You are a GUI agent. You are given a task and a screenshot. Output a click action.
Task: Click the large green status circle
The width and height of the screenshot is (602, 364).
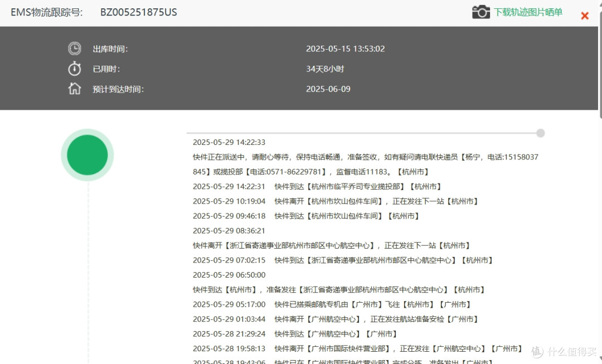pos(88,155)
